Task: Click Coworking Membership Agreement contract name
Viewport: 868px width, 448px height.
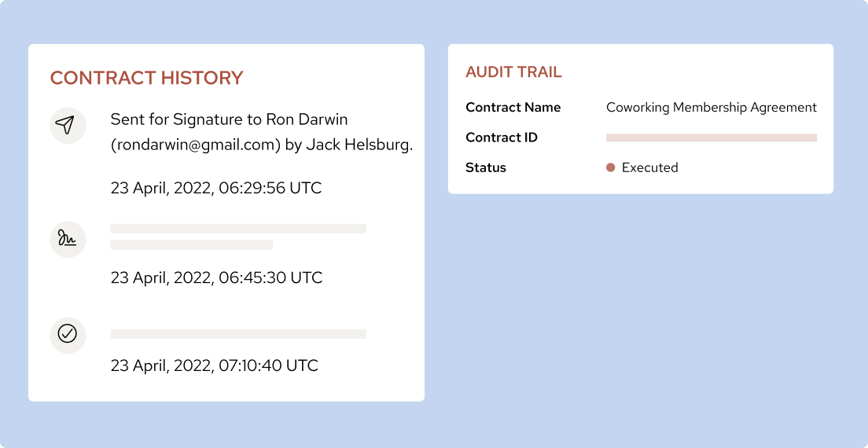Action: 712,108
